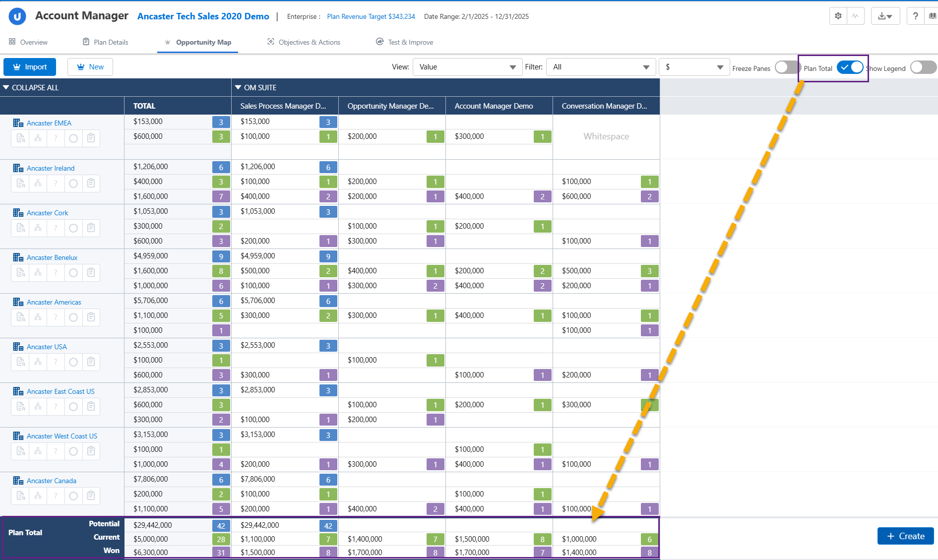Enable the Freeze Panes toggle
This screenshot has height=560, width=938.
787,67
